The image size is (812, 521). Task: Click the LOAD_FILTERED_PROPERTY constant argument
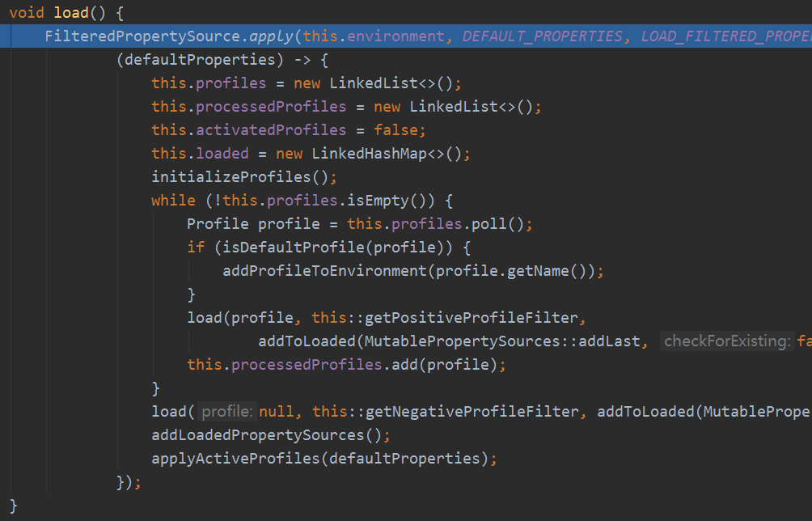coord(726,36)
